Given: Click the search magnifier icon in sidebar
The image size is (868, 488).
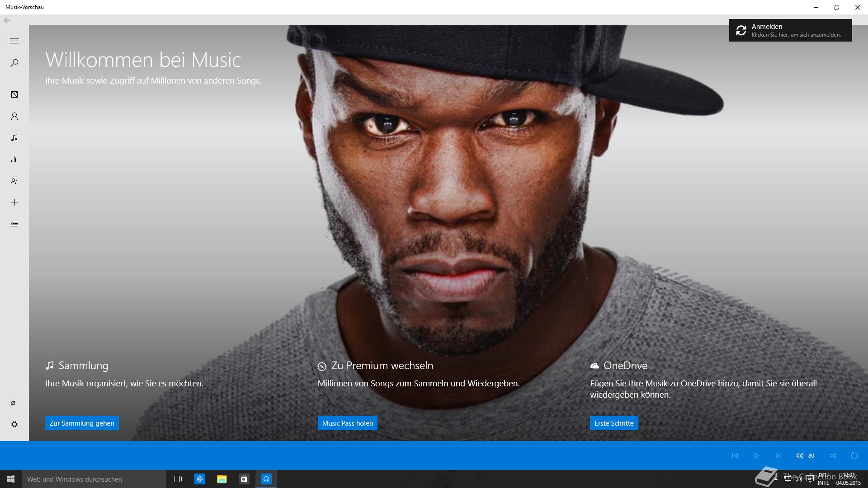Looking at the screenshot, I should click(14, 63).
